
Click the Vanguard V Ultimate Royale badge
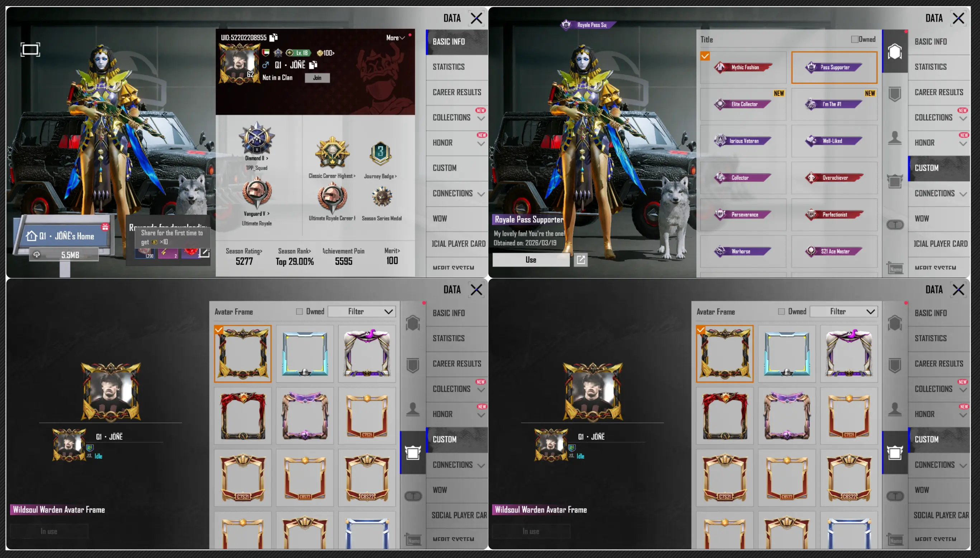(x=257, y=193)
